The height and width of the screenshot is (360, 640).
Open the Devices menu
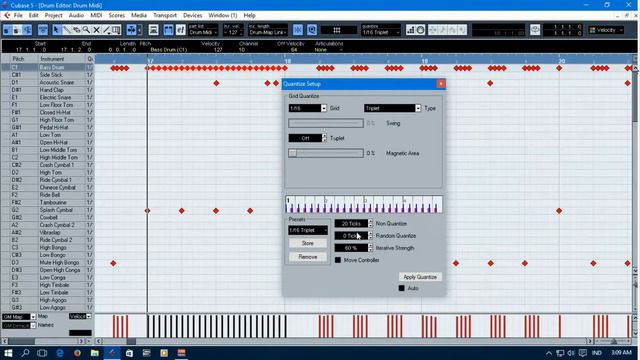coord(192,15)
